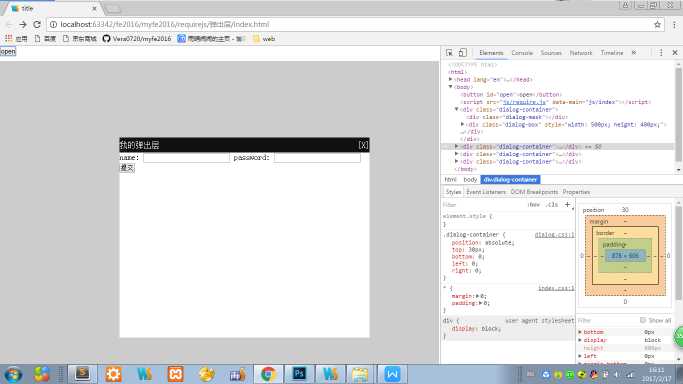Open Chrome's main menu (three dots)
Screen dimensions: 683x384
pyautogui.click(x=674, y=24)
